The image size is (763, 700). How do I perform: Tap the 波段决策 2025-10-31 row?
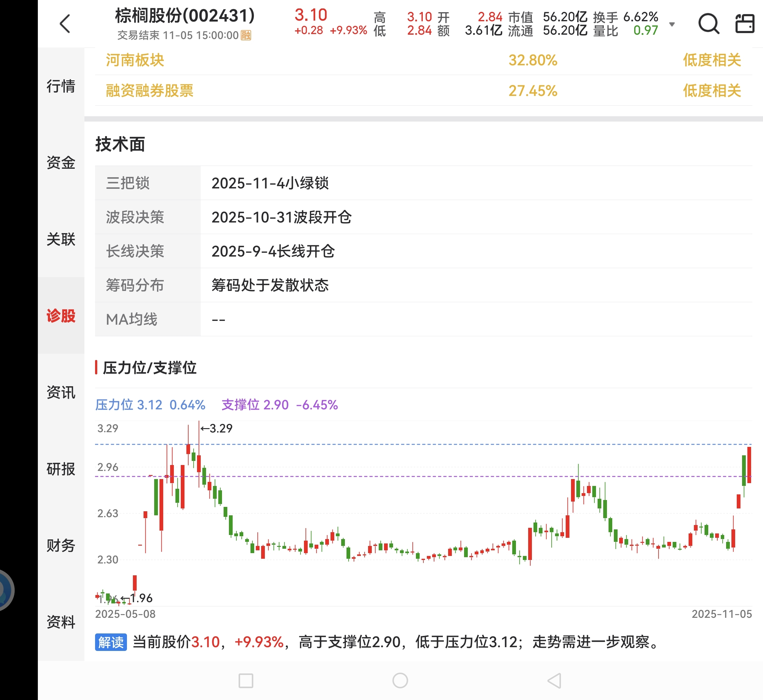(x=281, y=217)
